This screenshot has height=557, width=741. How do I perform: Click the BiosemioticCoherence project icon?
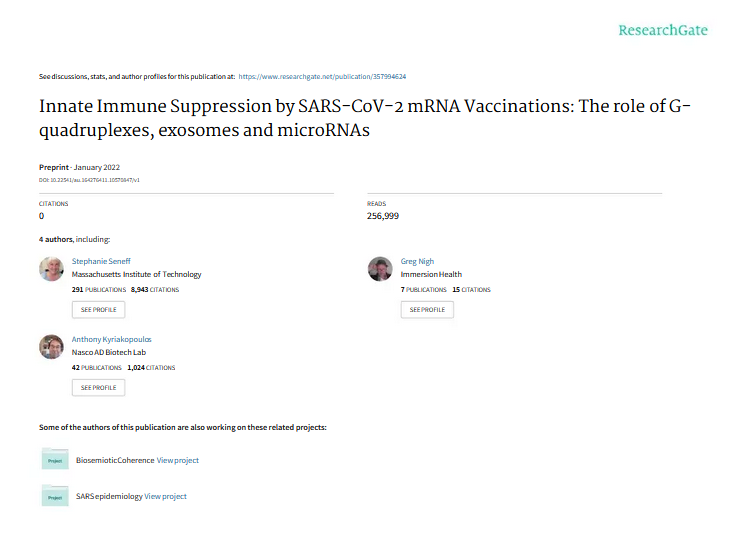point(54,460)
